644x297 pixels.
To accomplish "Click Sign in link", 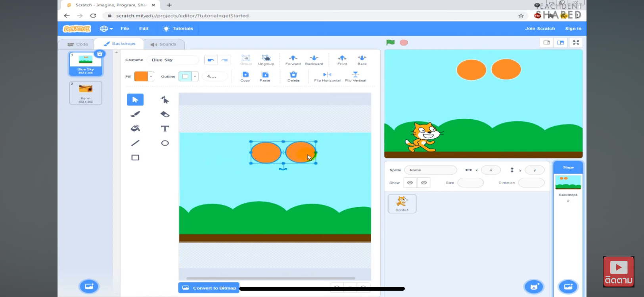I will pos(573,29).
